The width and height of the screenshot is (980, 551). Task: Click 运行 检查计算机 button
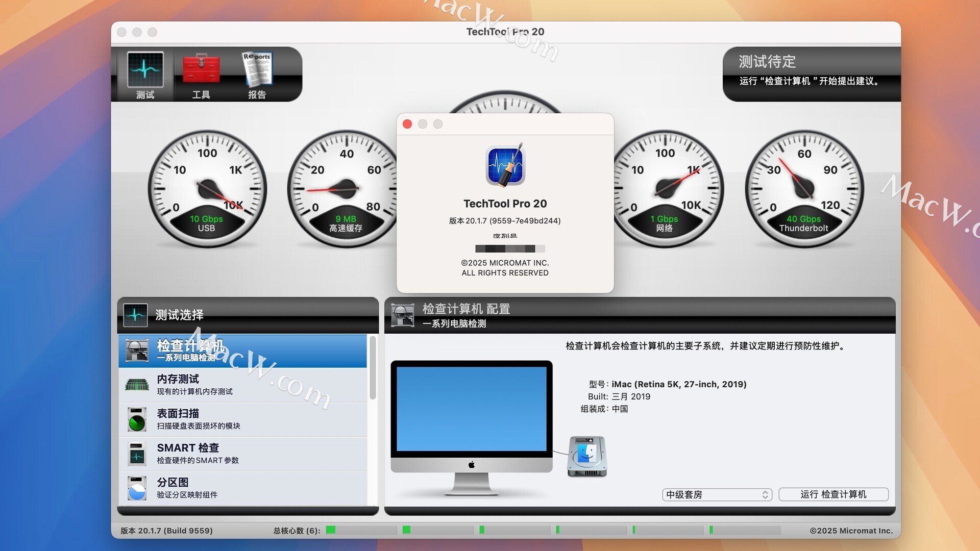coord(834,494)
